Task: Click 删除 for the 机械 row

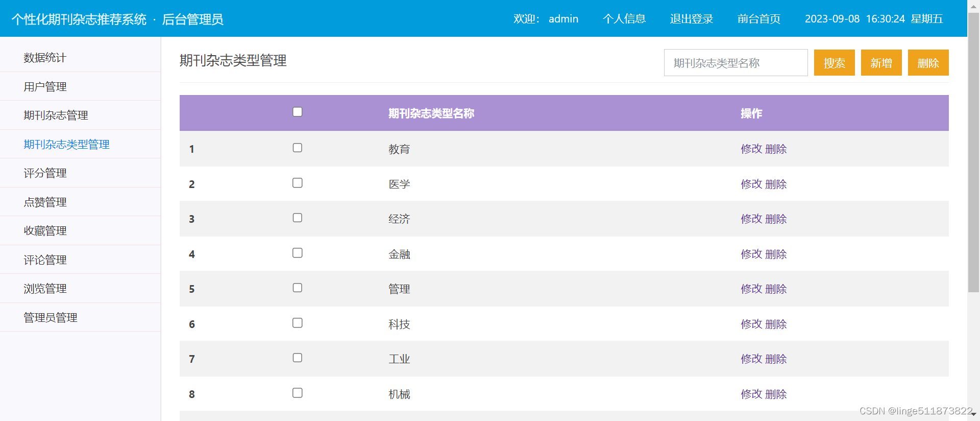Action: click(776, 394)
